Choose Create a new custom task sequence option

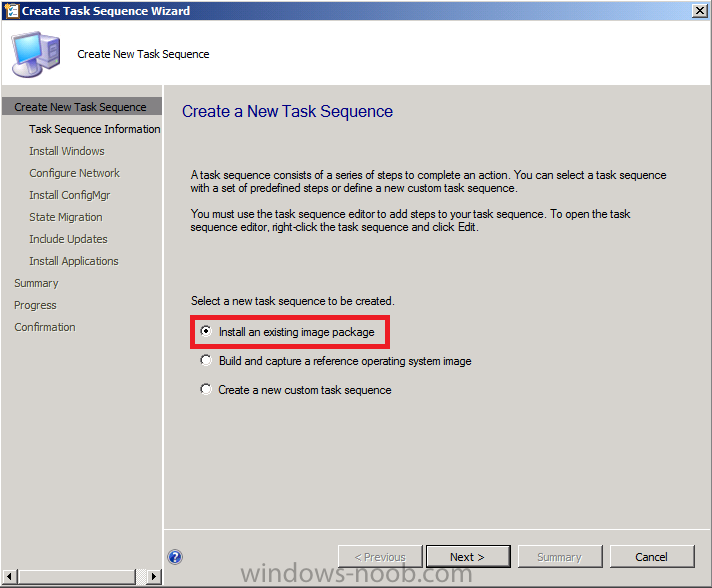206,390
